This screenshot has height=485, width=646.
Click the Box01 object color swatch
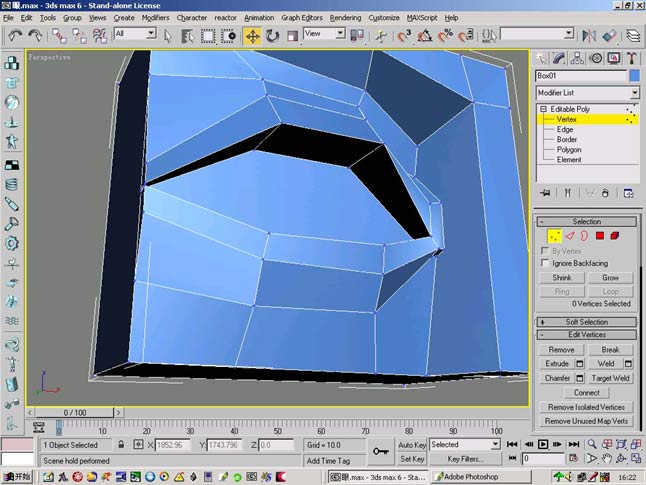(x=634, y=76)
